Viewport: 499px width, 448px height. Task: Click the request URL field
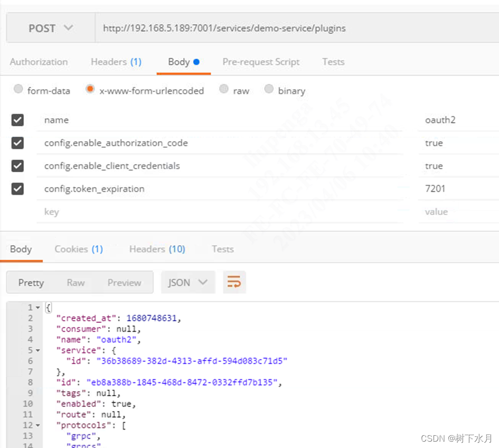coord(297,28)
